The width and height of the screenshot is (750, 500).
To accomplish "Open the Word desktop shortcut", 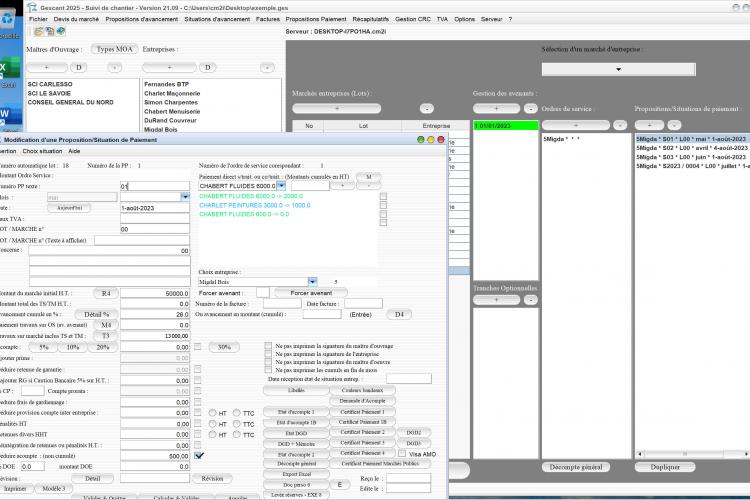I will click(9, 117).
